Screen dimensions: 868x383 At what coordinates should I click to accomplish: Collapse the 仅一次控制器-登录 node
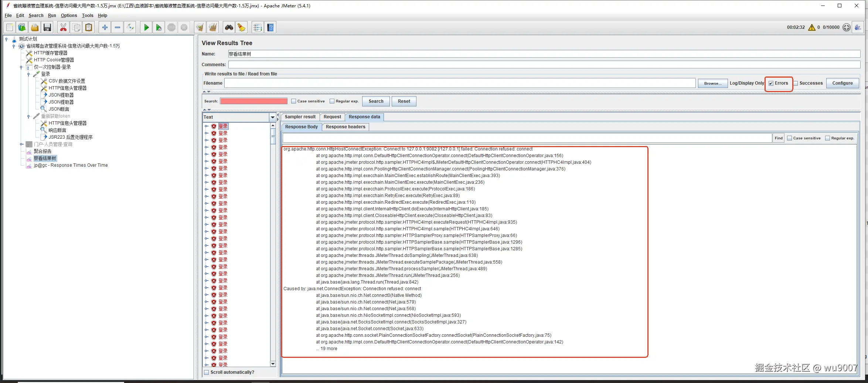21,67
